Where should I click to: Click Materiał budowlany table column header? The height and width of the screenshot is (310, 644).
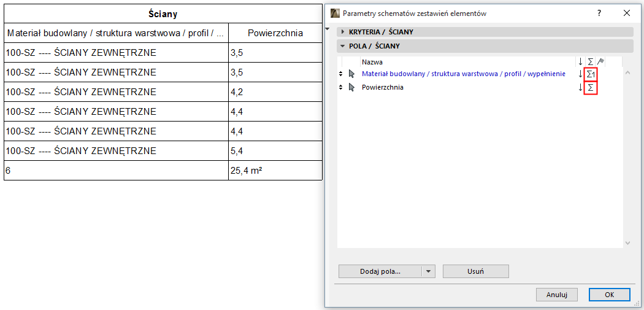[x=117, y=33]
